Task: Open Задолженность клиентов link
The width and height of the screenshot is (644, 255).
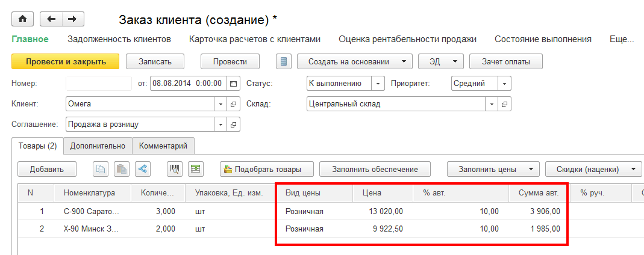Action: tap(119, 39)
